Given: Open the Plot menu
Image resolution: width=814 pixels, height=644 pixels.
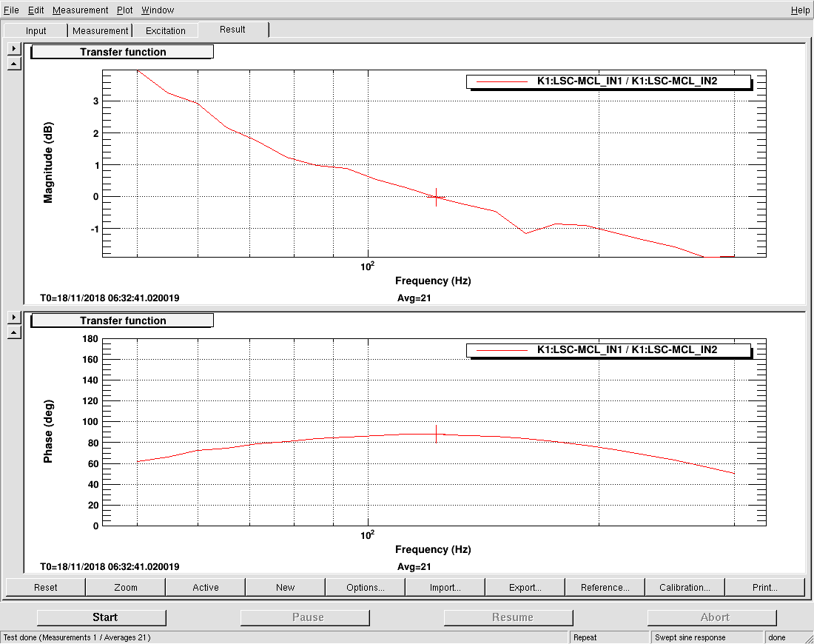Looking at the screenshot, I should pos(124,10).
